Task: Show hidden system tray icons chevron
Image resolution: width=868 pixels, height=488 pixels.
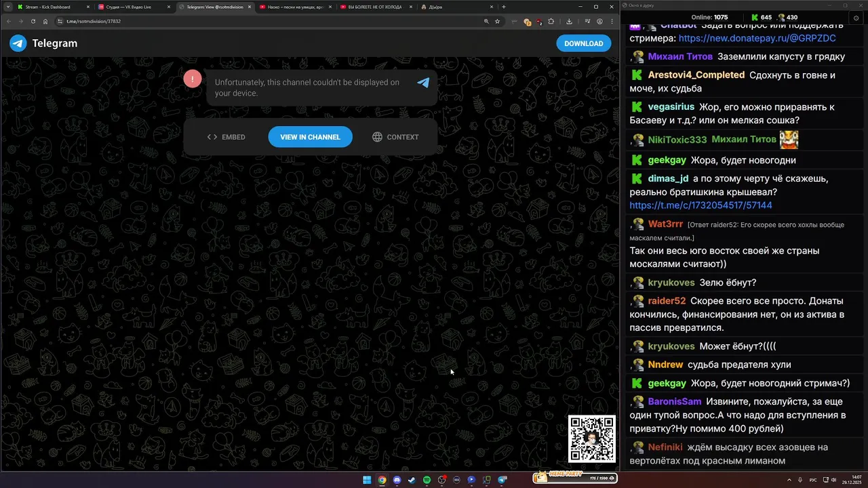Action: (789, 480)
